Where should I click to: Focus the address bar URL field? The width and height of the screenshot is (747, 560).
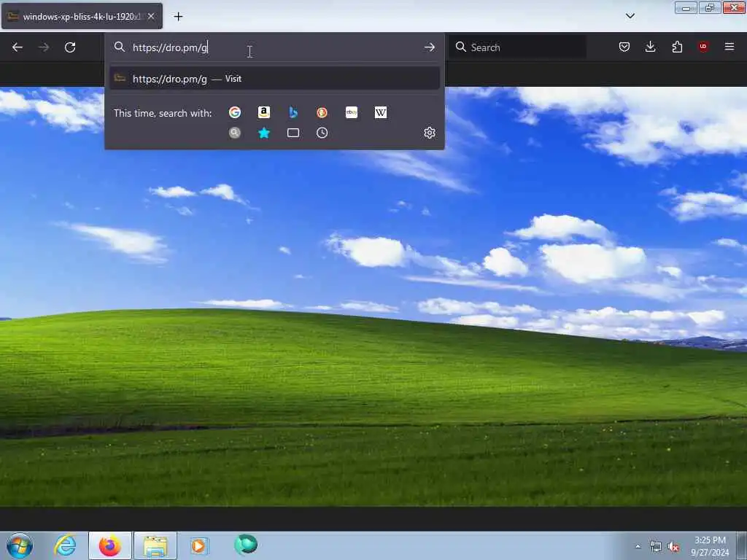tap(274, 47)
